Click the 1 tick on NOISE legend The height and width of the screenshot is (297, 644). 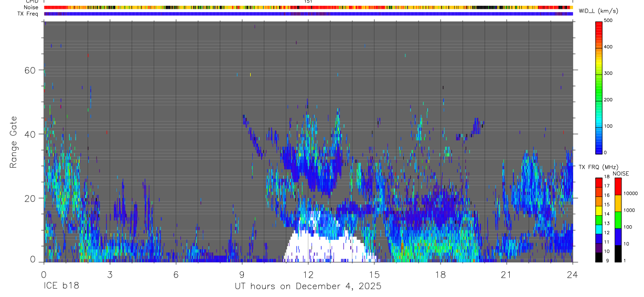625,260
